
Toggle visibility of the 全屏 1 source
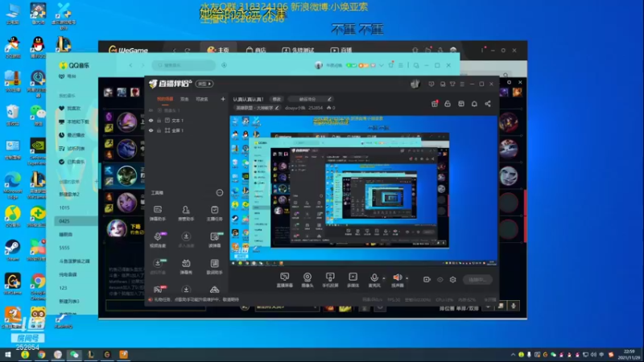(151, 130)
